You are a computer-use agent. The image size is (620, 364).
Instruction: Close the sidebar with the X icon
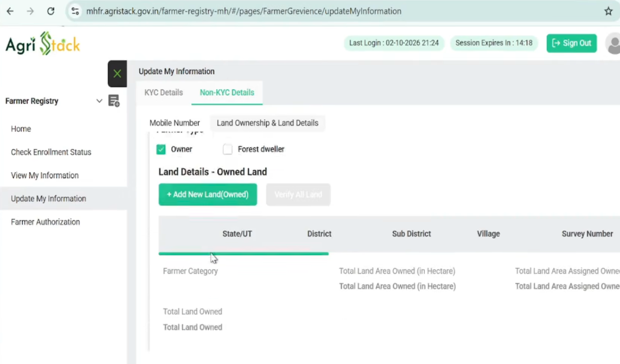point(118,74)
